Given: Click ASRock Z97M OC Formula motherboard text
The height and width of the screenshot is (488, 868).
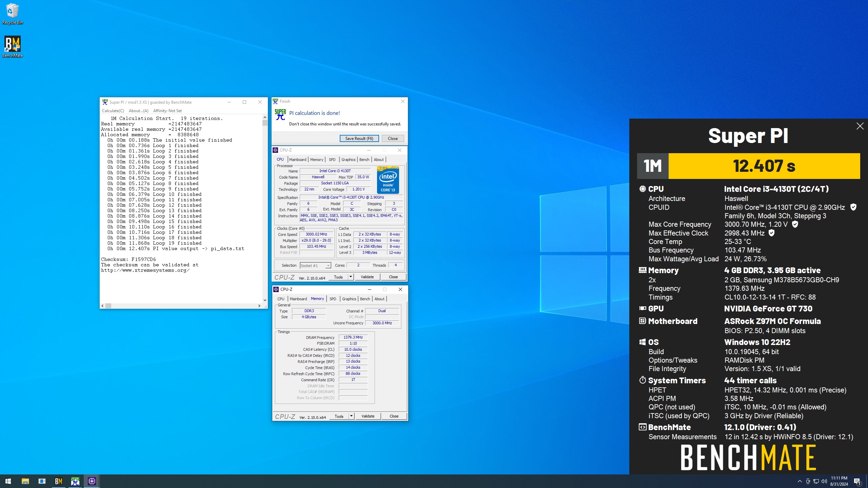Looking at the screenshot, I should (772, 321).
